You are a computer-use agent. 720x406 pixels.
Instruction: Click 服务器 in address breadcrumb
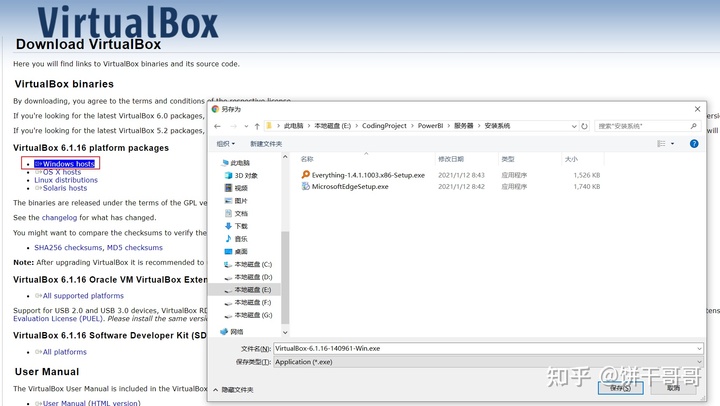click(x=464, y=126)
